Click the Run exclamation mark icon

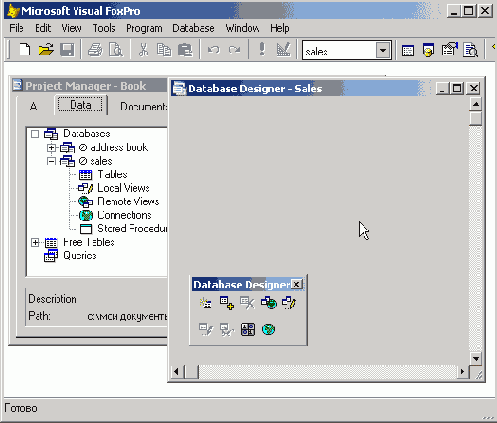262,49
